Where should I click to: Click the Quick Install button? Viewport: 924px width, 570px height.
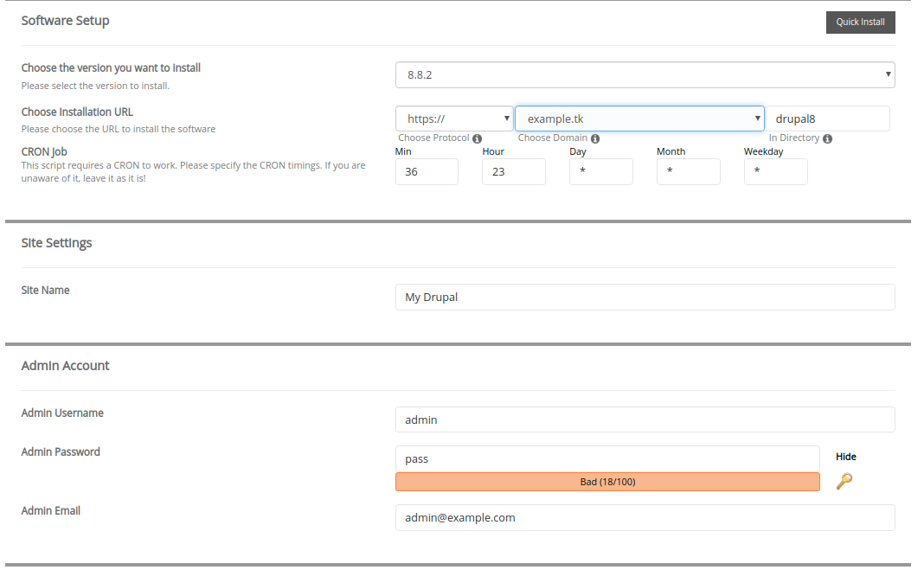(x=860, y=22)
